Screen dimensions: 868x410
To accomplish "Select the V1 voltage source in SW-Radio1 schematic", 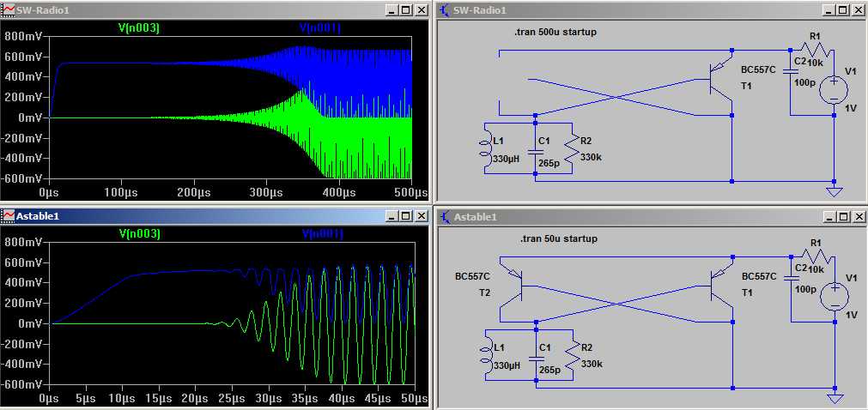I will tap(833, 90).
